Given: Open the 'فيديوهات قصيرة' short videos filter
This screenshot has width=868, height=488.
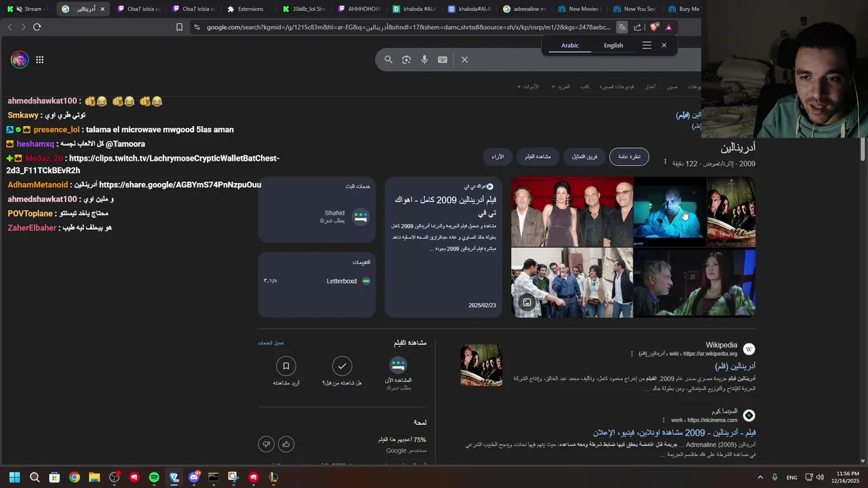Looking at the screenshot, I should (x=618, y=87).
